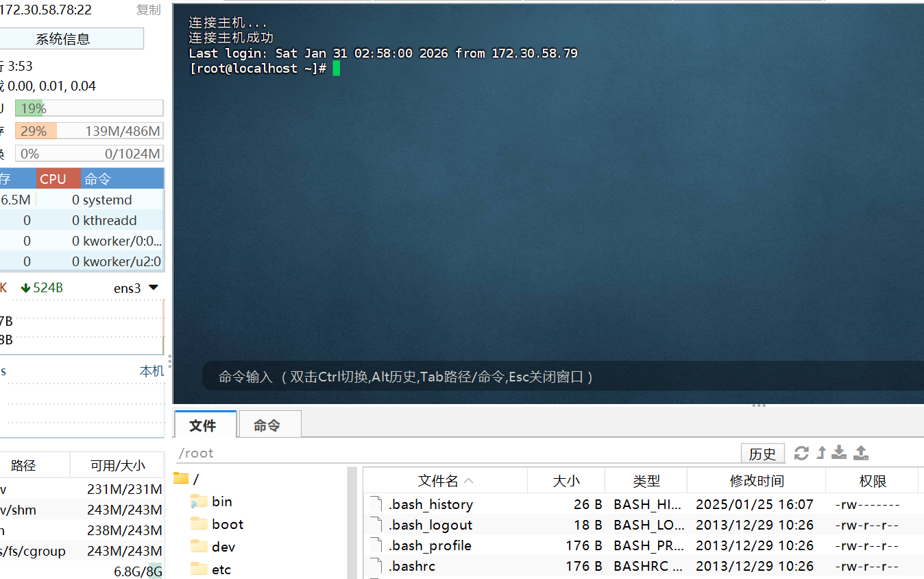
Task: Click the terminal prompt line
Action: coord(265,68)
